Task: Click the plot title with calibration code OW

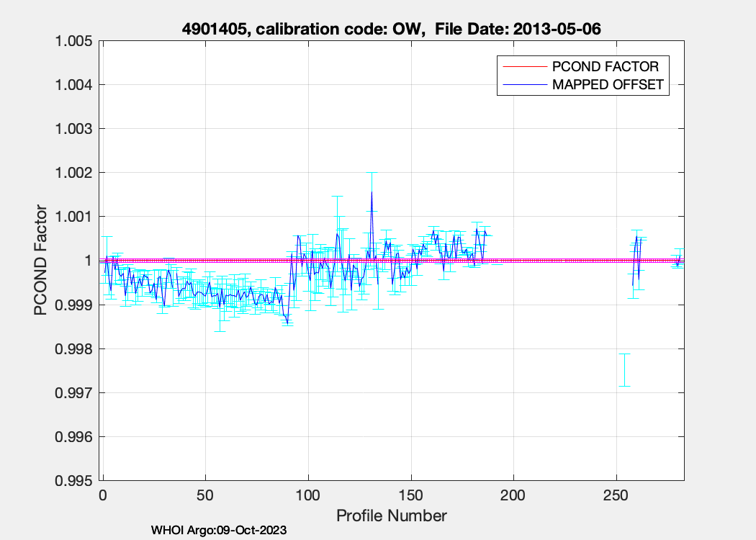Action: click(390, 30)
